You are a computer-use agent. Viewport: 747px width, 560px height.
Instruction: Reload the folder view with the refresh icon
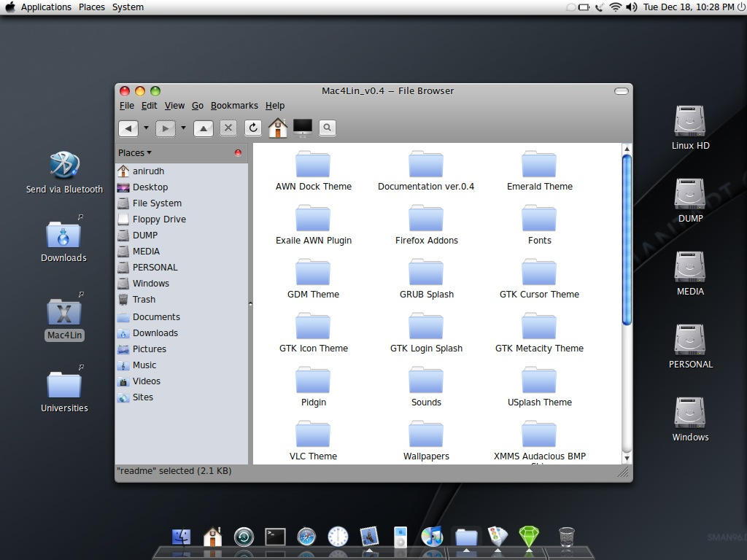(x=252, y=128)
